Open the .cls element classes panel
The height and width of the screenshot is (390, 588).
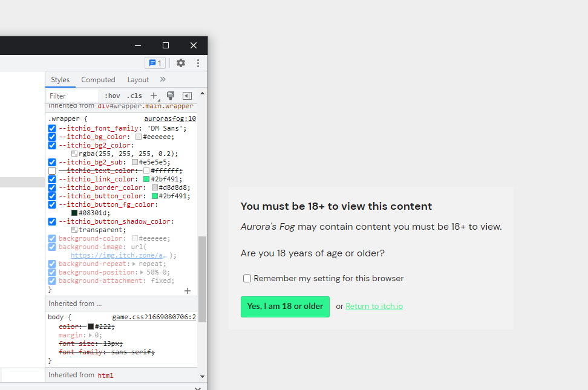click(134, 96)
